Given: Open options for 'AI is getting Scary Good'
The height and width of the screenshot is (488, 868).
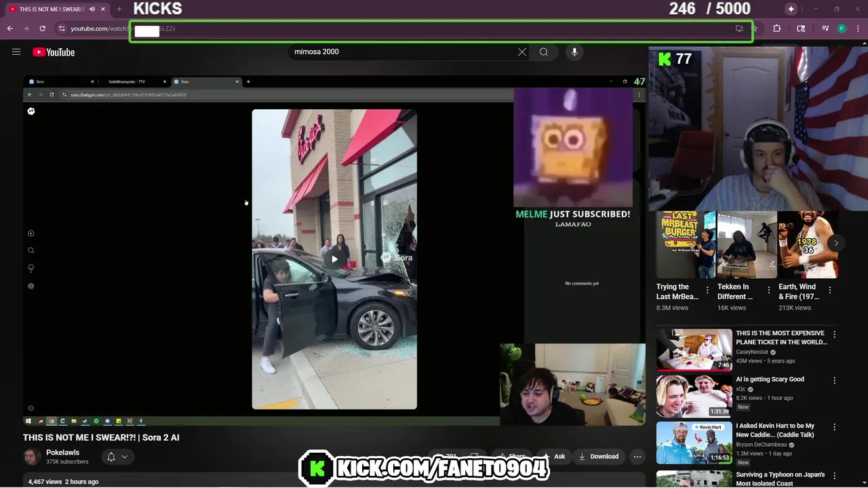Looking at the screenshot, I should click(x=834, y=380).
